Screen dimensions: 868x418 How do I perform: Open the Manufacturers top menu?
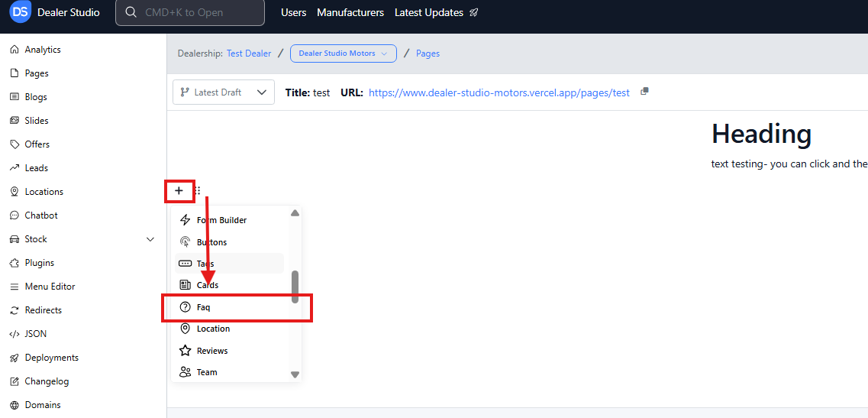pos(350,12)
